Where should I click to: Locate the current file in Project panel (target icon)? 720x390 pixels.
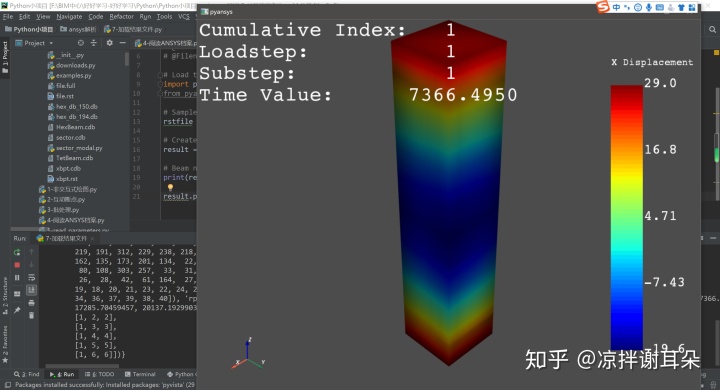pos(81,43)
